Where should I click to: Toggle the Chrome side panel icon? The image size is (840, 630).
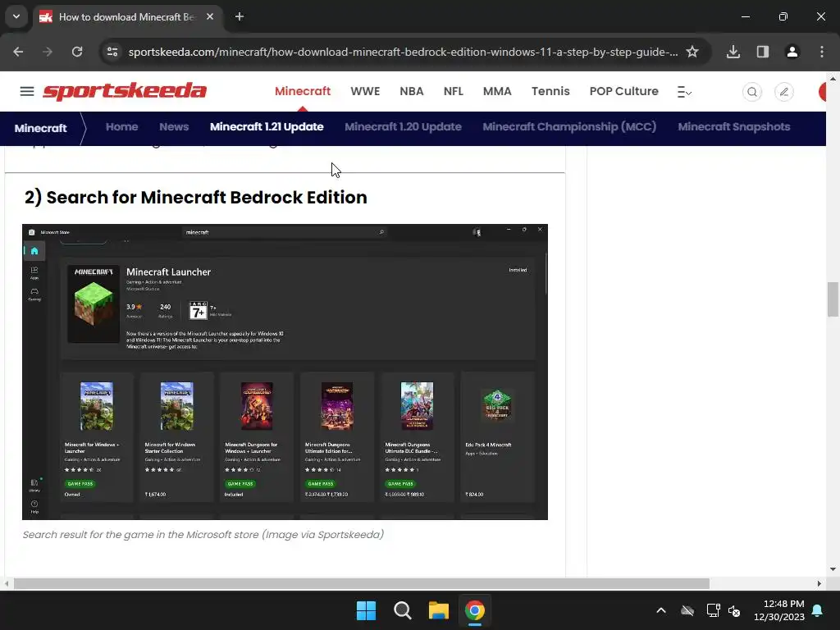[x=763, y=52]
